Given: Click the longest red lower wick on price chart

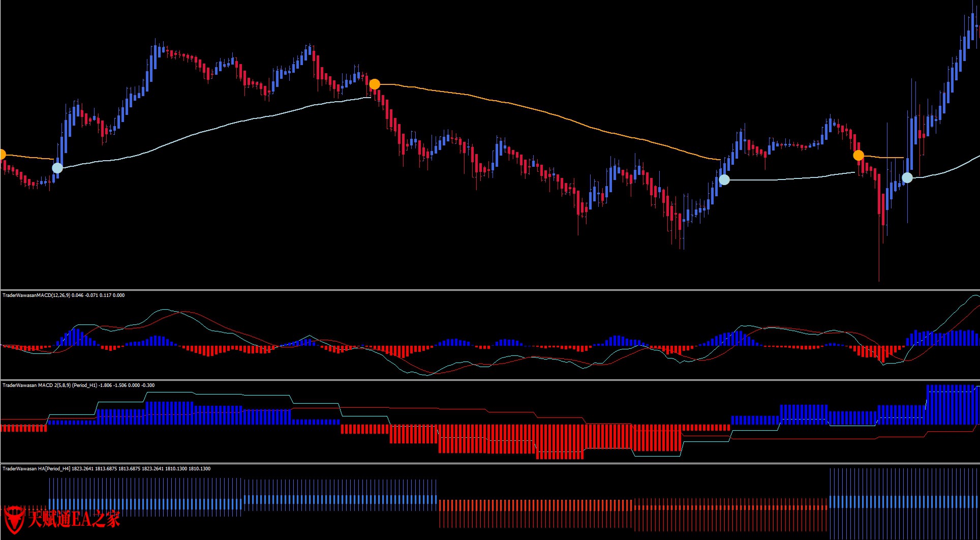Looking at the screenshot, I should 879,254.
